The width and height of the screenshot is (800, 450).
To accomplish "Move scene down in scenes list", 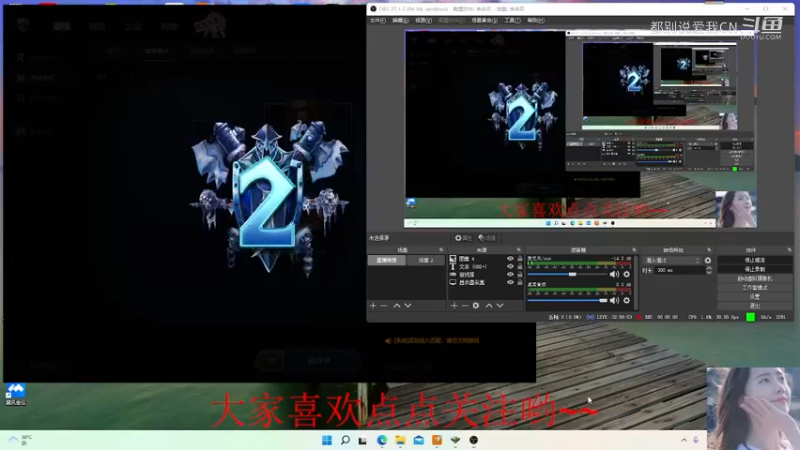I will 408,306.
